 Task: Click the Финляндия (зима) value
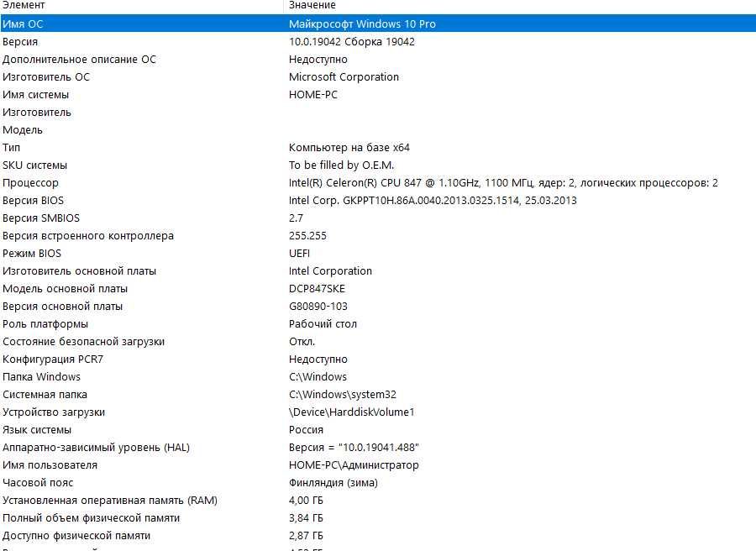(x=333, y=483)
